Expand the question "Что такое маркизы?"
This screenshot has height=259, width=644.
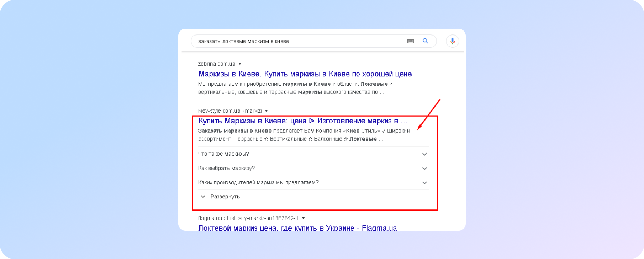[x=313, y=154]
